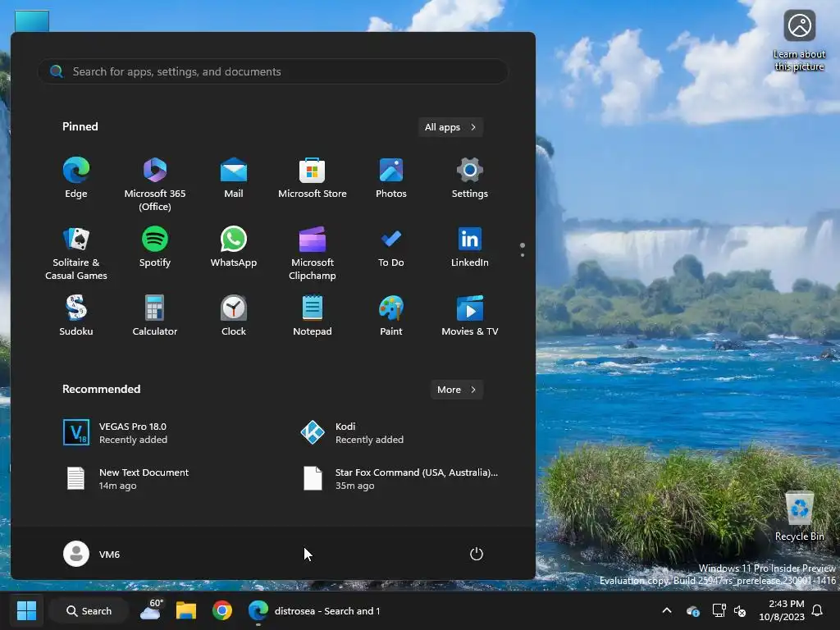Open the Mail app
The image size is (840, 630).
click(234, 178)
